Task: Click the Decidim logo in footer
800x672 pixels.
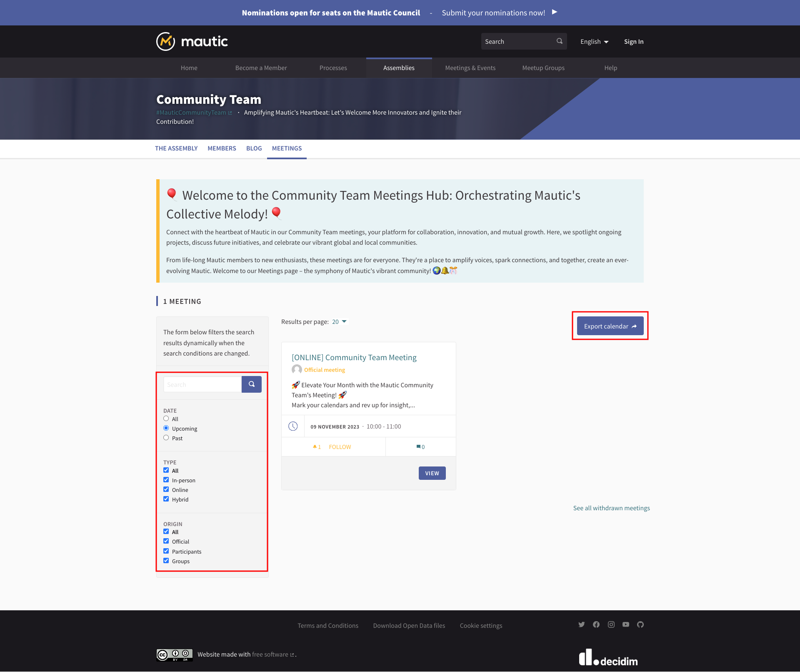Action: 608,658
